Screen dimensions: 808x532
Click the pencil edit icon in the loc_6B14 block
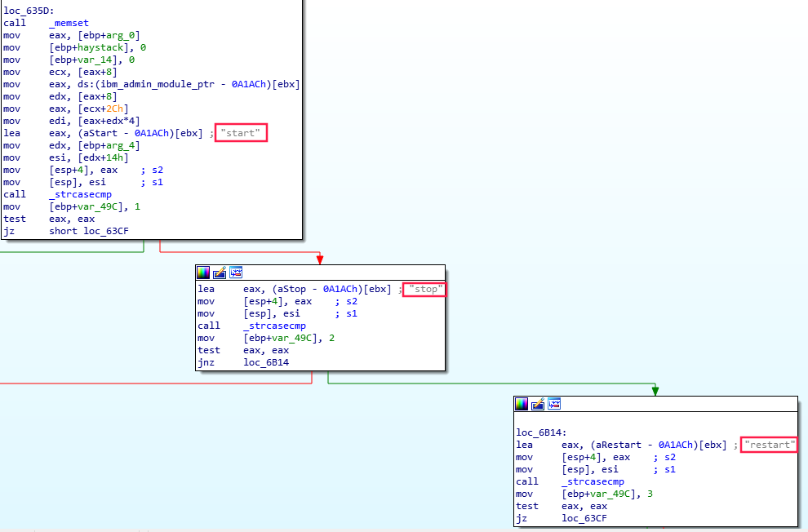coord(538,404)
